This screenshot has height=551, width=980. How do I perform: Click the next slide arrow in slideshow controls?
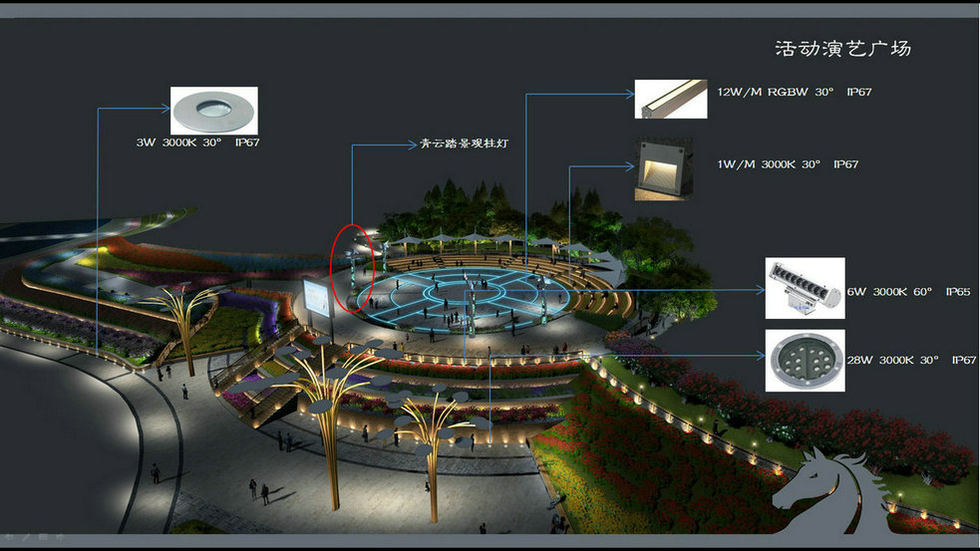click(x=60, y=537)
